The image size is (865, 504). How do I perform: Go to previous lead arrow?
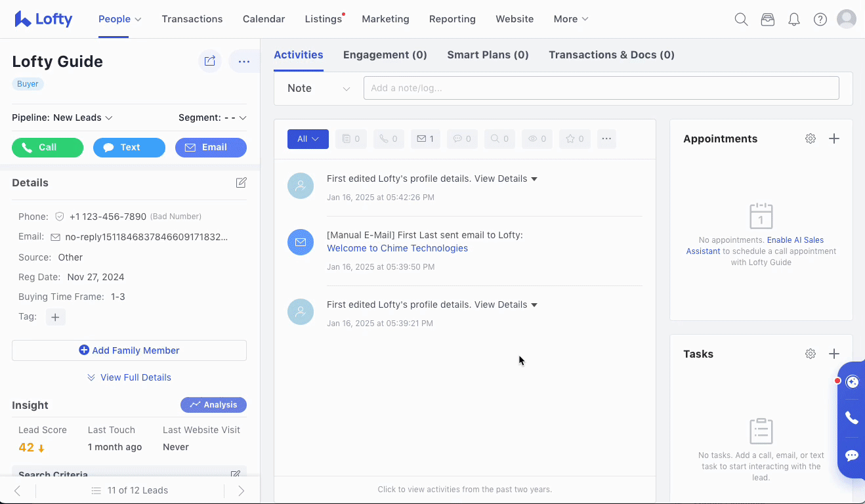coord(18,490)
